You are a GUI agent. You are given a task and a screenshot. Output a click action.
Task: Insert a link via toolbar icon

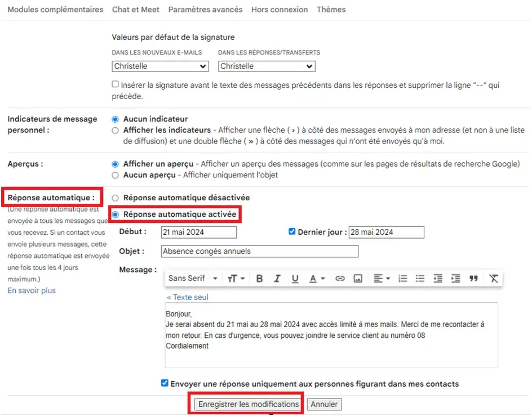(x=340, y=278)
